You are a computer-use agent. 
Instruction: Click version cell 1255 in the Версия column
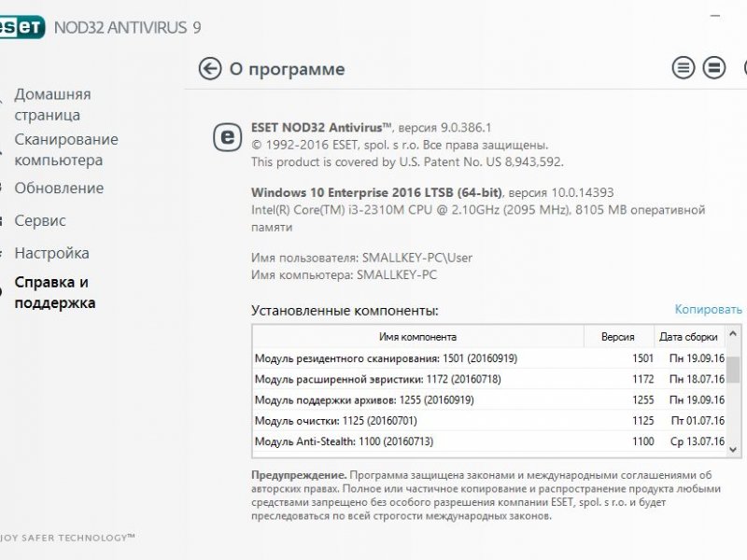pos(642,400)
